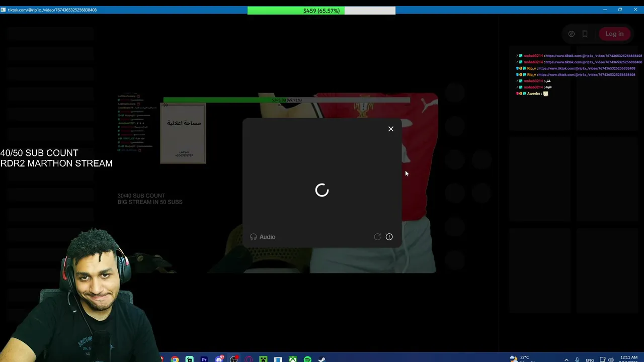This screenshot has width=644, height=362.
Task: Open the 12:11 AM clock calendar
Action: [x=629, y=359]
